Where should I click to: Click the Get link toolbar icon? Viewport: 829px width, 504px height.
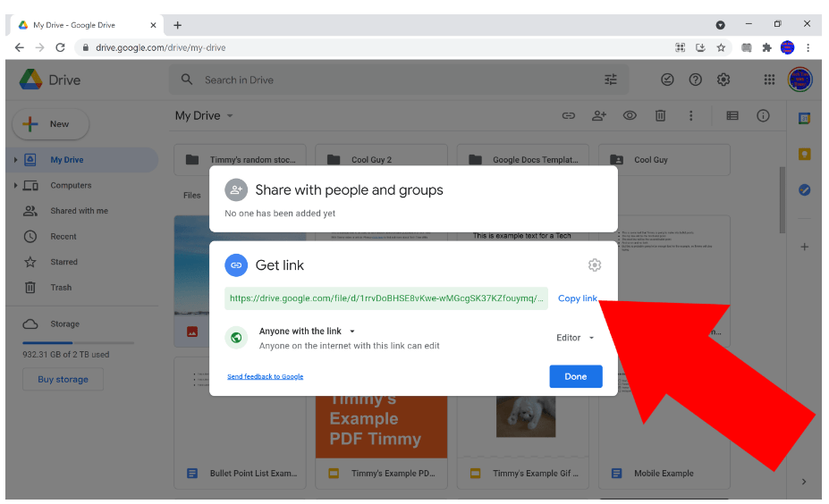[x=569, y=115]
